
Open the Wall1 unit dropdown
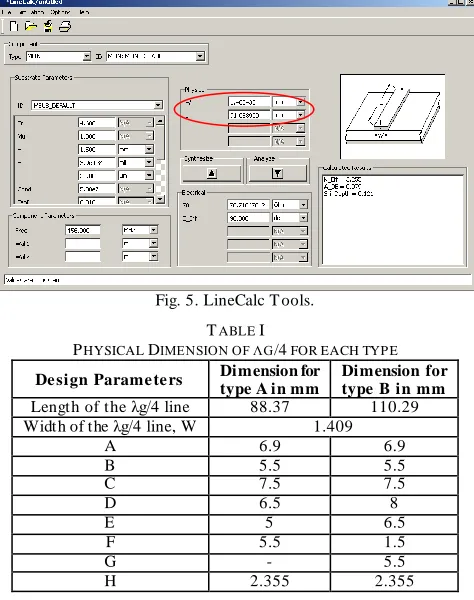(x=153, y=243)
